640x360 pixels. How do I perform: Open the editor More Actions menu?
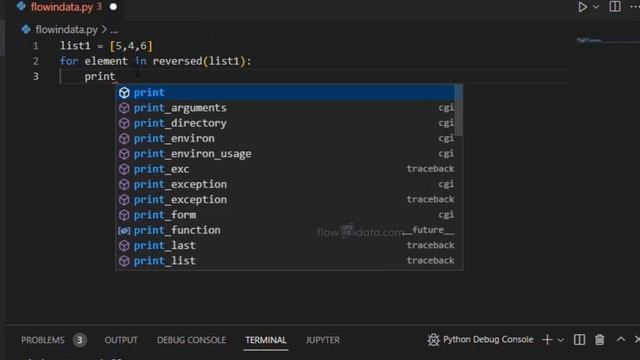(x=635, y=7)
